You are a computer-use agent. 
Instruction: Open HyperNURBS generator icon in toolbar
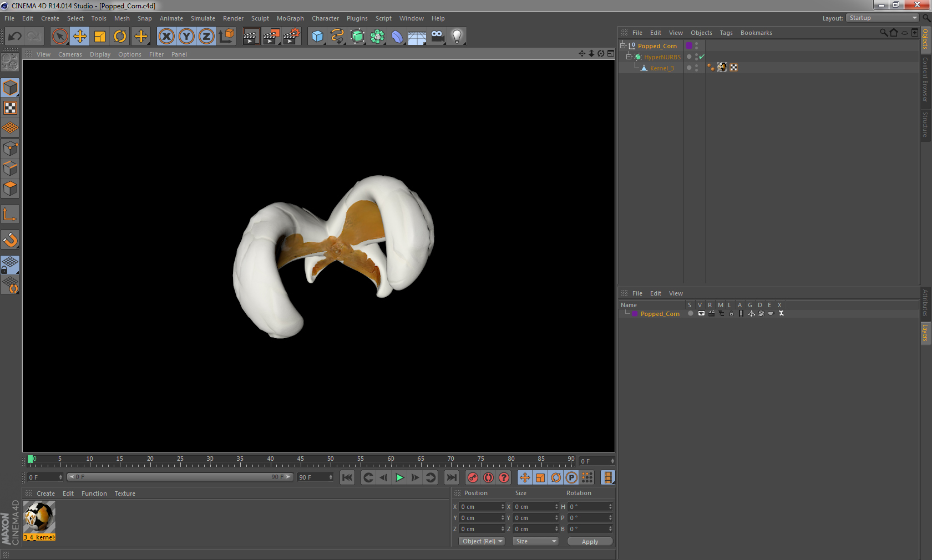[357, 37]
